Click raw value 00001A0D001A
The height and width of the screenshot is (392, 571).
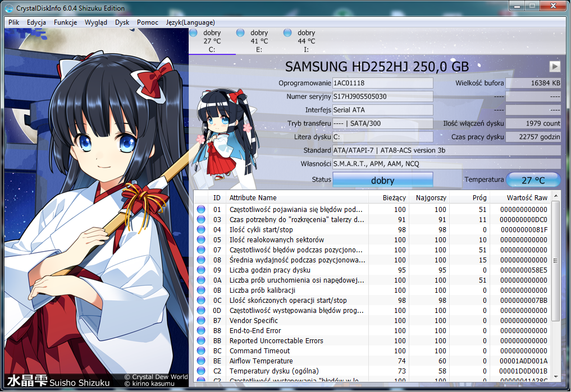coord(524,361)
